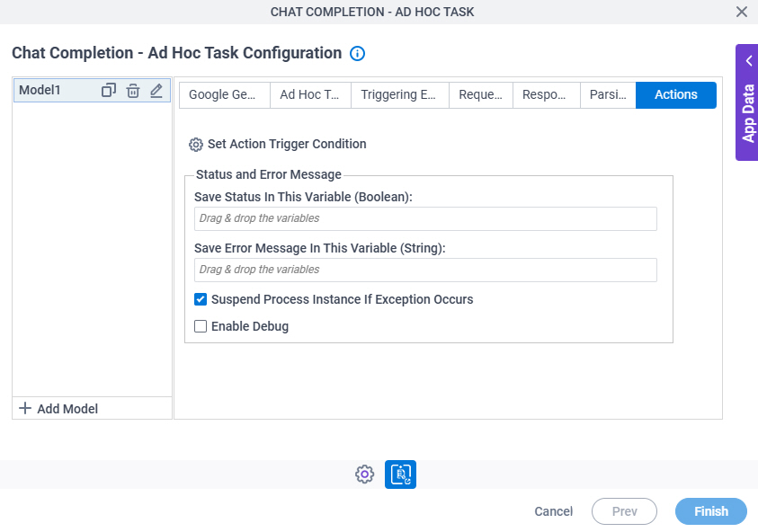Viewport: 758px width, 532px height.
Task: Click the Set Action Trigger Condition gear icon
Action: pyautogui.click(x=196, y=145)
